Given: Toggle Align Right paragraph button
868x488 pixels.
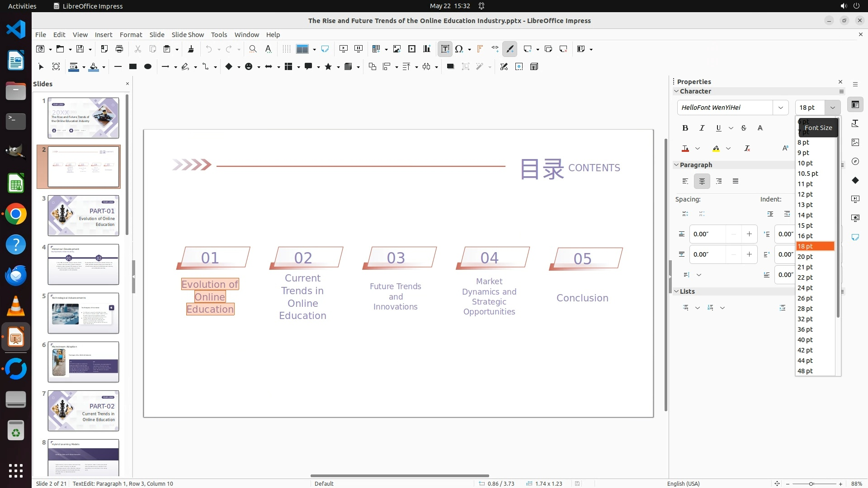Looking at the screenshot, I should [719, 181].
